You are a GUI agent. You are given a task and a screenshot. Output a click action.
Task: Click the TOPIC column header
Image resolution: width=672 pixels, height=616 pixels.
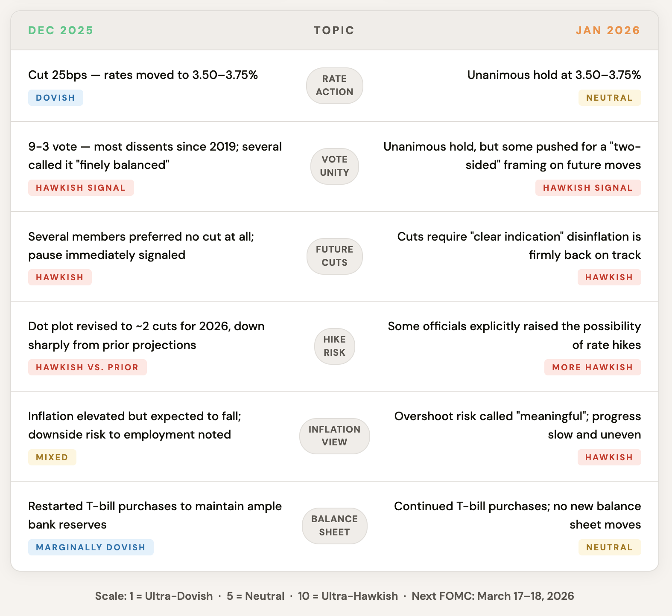334,30
